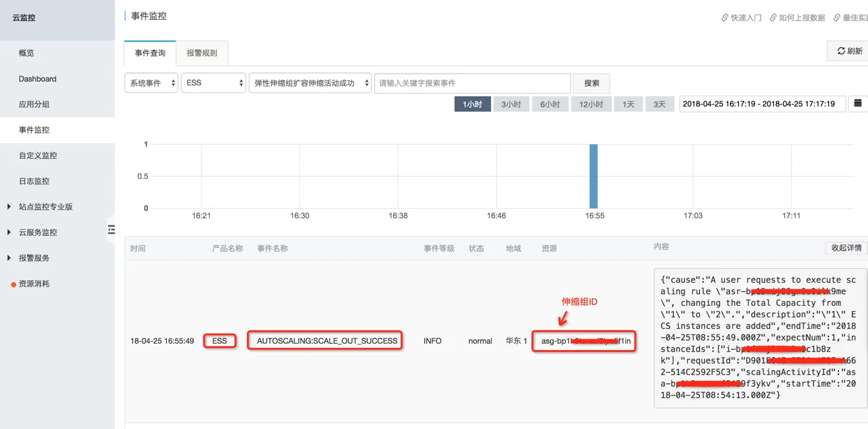The width and height of the screenshot is (868, 429).
Task: Switch to the 事件查询 tab
Action: coord(150,53)
